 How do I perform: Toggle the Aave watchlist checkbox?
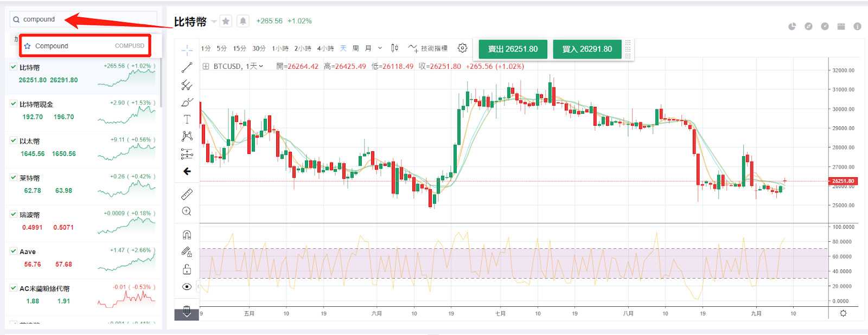click(14, 251)
